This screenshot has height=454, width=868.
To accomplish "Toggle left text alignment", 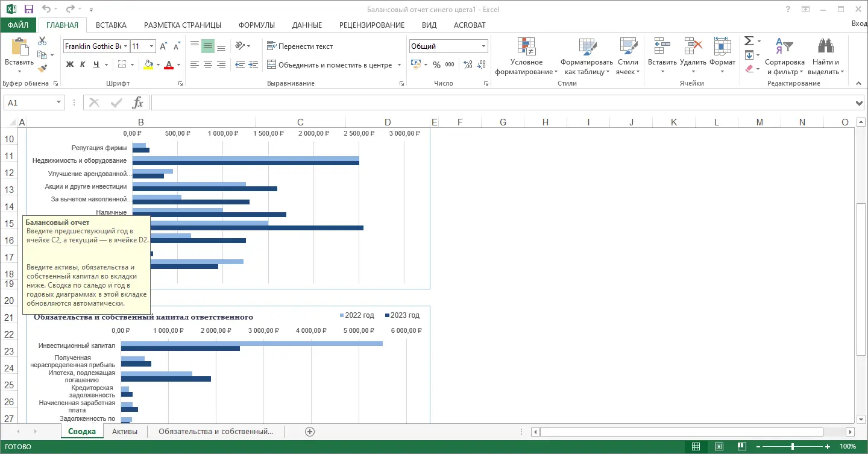I will point(195,65).
